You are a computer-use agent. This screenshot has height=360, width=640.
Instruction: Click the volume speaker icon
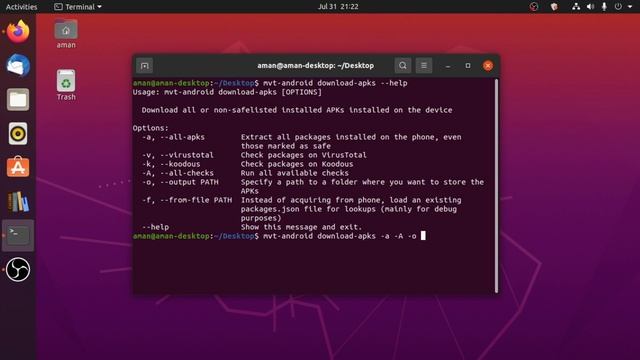pos(590,7)
